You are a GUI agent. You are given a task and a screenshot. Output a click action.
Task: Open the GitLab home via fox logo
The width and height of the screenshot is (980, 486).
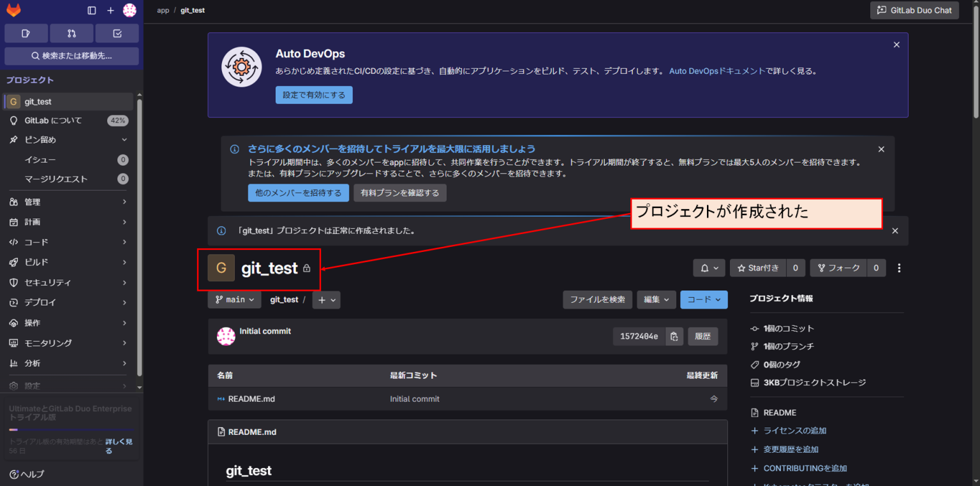[13, 10]
